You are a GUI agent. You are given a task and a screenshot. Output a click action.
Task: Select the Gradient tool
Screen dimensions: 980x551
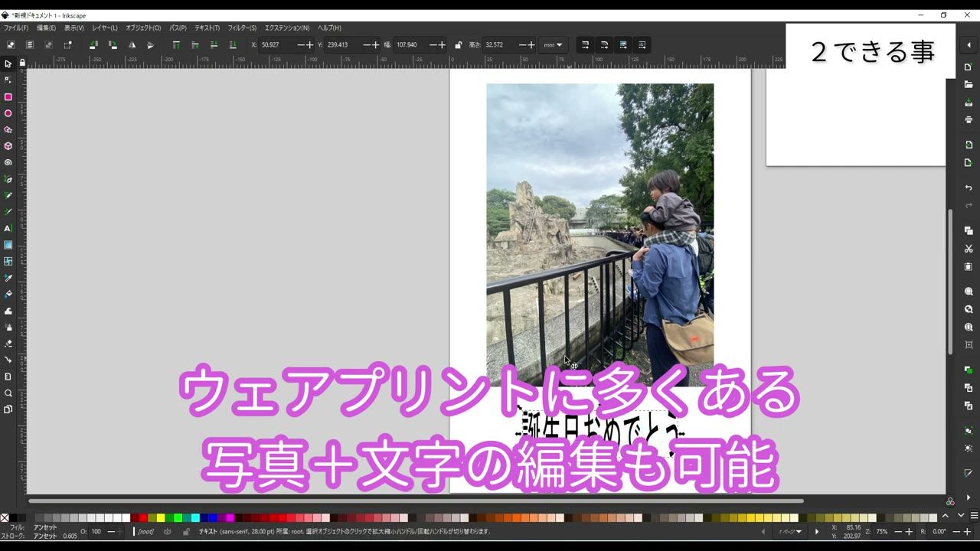coord(8,245)
